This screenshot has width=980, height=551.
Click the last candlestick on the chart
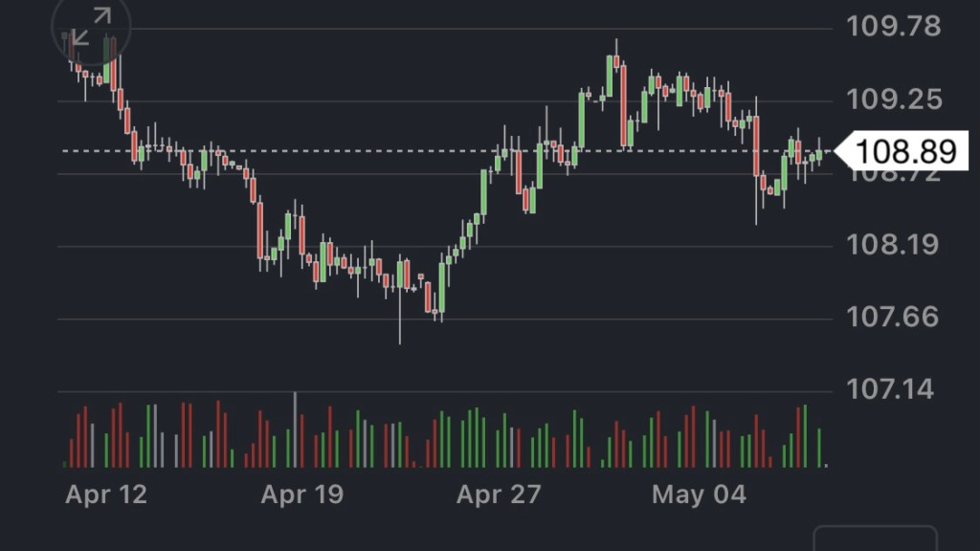pos(819,154)
